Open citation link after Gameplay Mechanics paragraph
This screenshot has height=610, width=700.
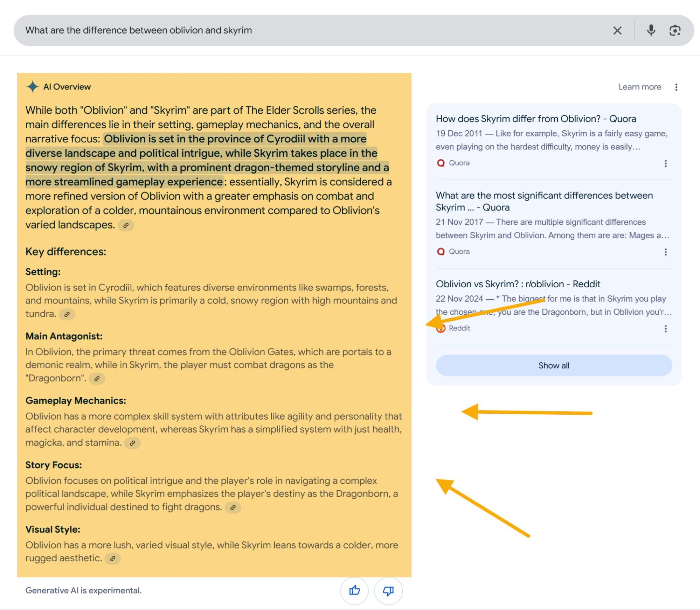point(133,443)
